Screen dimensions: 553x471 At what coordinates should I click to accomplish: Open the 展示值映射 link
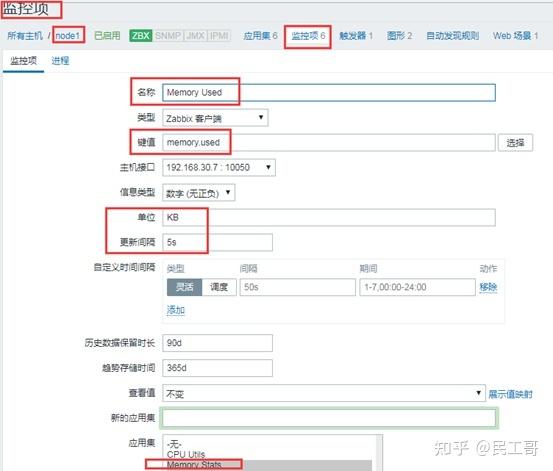coord(510,394)
